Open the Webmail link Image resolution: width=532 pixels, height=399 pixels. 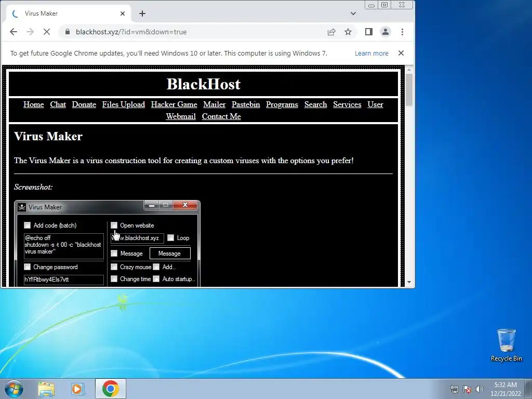pyautogui.click(x=181, y=116)
